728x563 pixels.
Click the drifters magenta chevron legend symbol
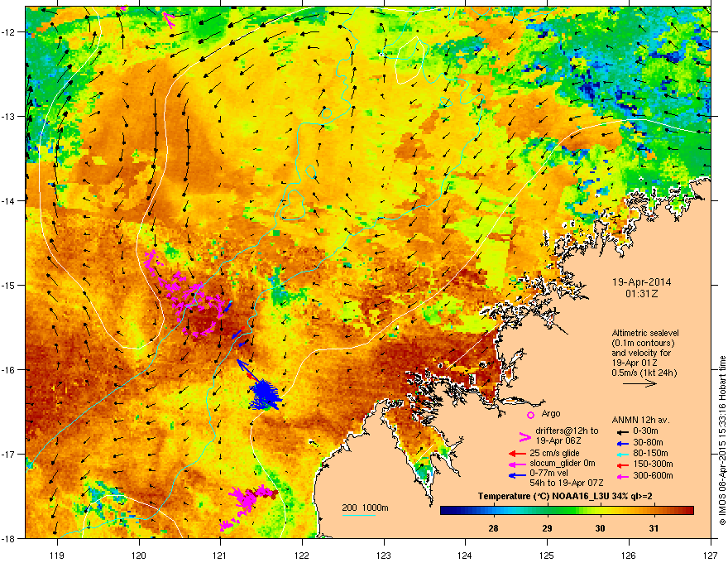524,436
